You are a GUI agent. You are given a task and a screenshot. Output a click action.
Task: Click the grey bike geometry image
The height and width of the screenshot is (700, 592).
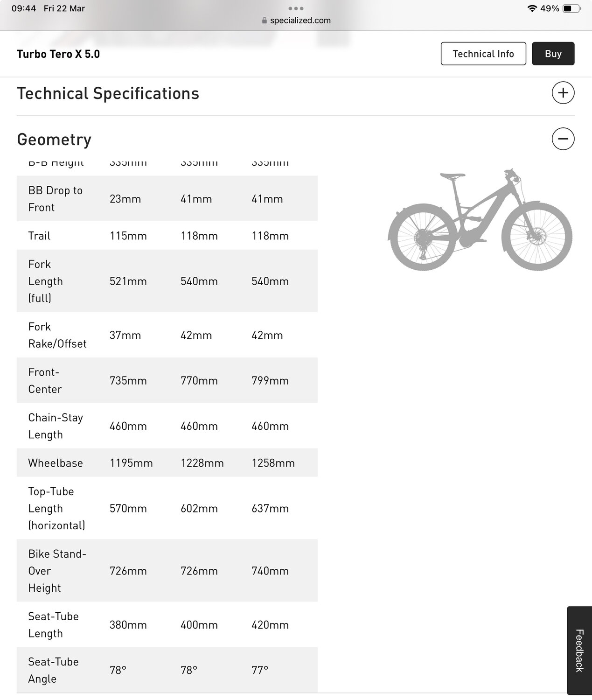point(480,220)
